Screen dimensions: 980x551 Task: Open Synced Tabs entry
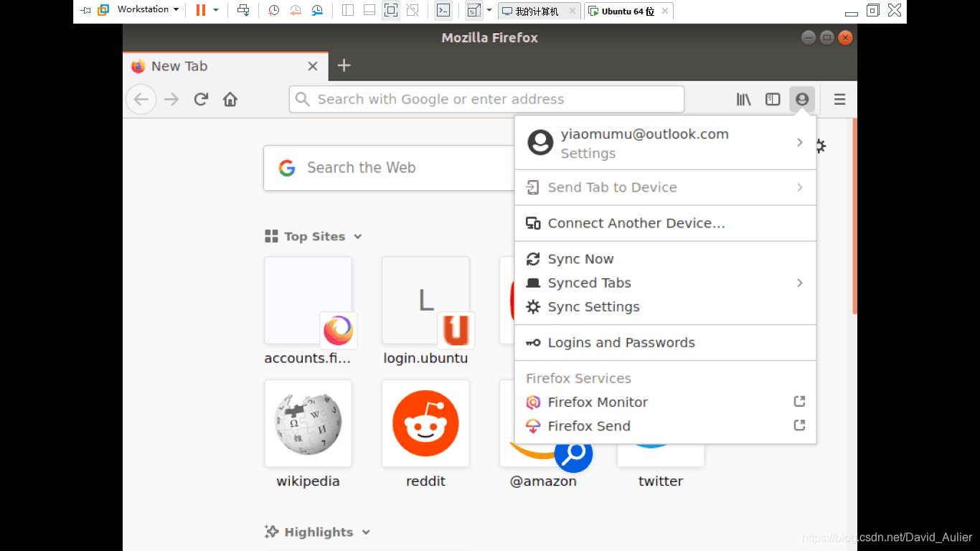tap(666, 283)
